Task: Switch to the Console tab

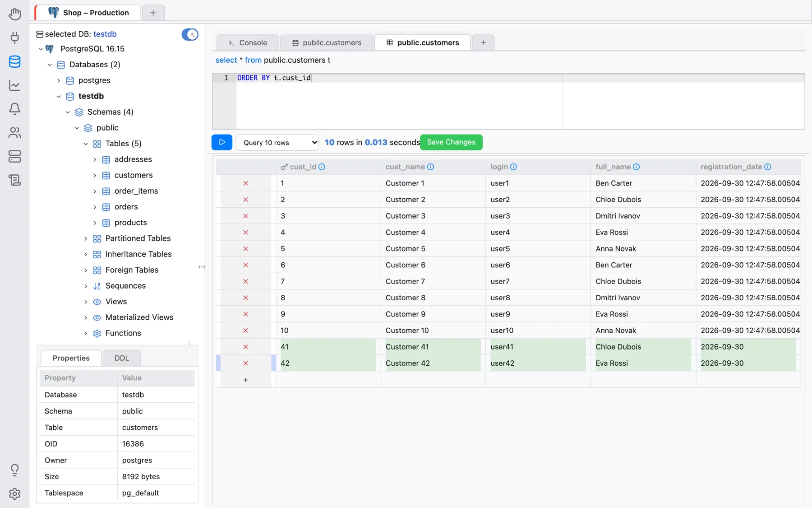Action: (x=248, y=42)
